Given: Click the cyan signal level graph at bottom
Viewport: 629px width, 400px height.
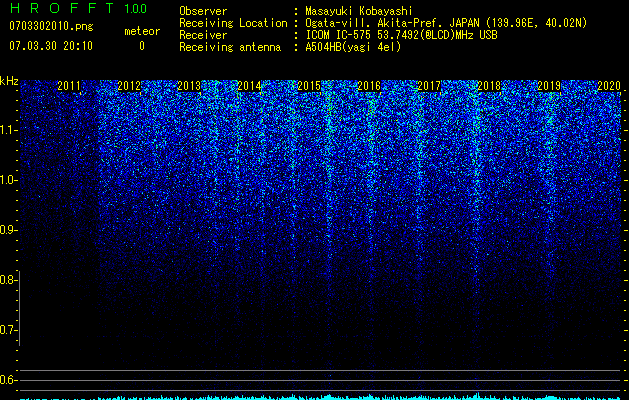Looking at the screenshot, I should tap(320, 396).
